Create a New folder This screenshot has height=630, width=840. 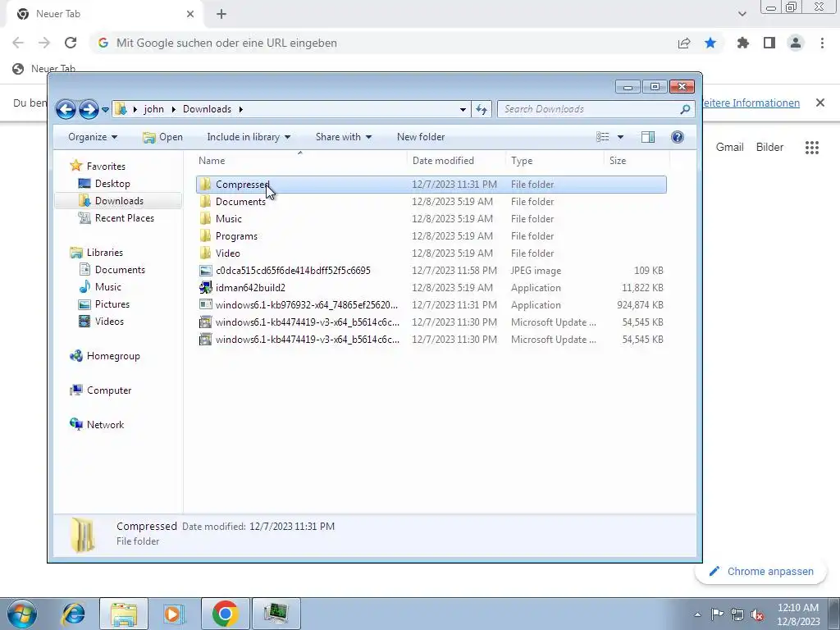point(421,137)
